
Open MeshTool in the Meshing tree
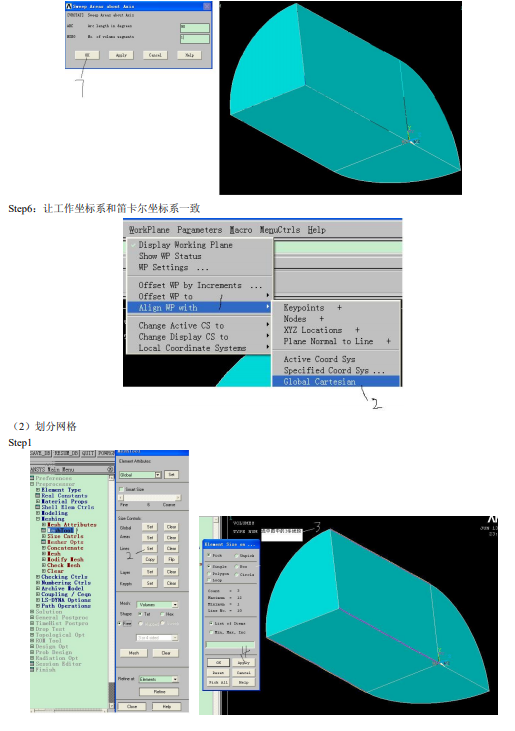61,530
